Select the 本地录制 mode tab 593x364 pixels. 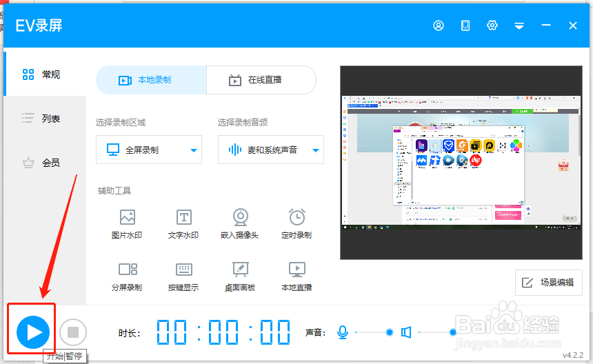click(151, 80)
